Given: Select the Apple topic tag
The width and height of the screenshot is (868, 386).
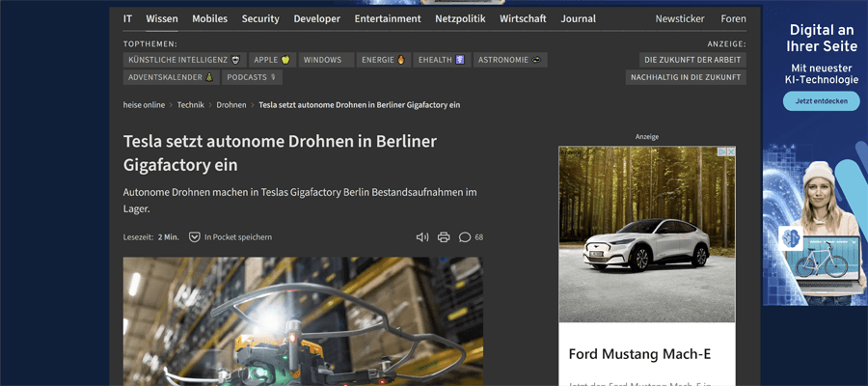Looking at the screenshot, I should point(272,60).
